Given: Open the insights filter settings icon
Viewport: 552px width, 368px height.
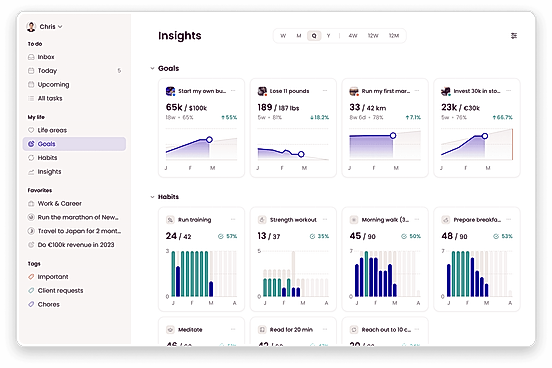Looking at the screenshot, I should click(514, 36).
